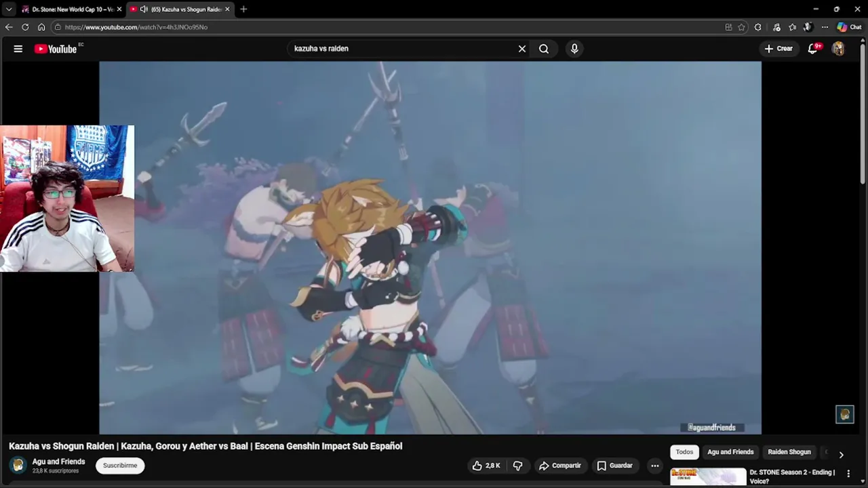Open browser extensions puzzle icon
Screen dimensions: 868x488
click(757, 27)
